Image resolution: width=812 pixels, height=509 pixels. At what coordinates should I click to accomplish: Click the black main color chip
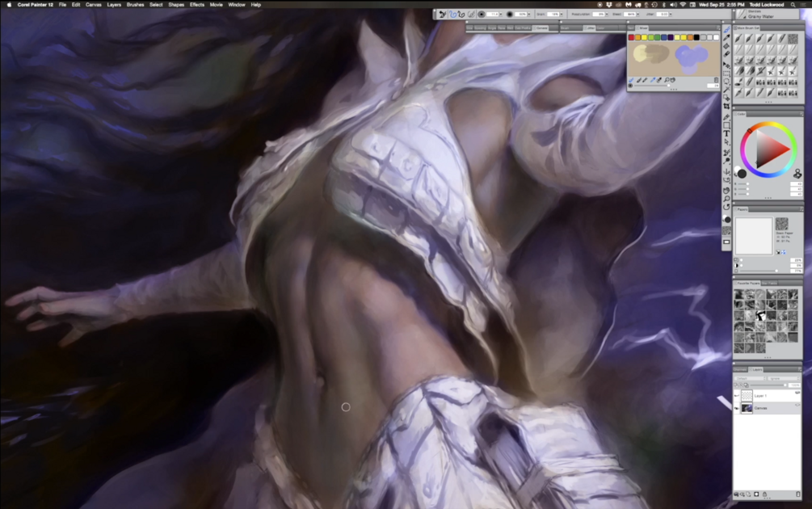pyautogui.click(x=742, y=174)
